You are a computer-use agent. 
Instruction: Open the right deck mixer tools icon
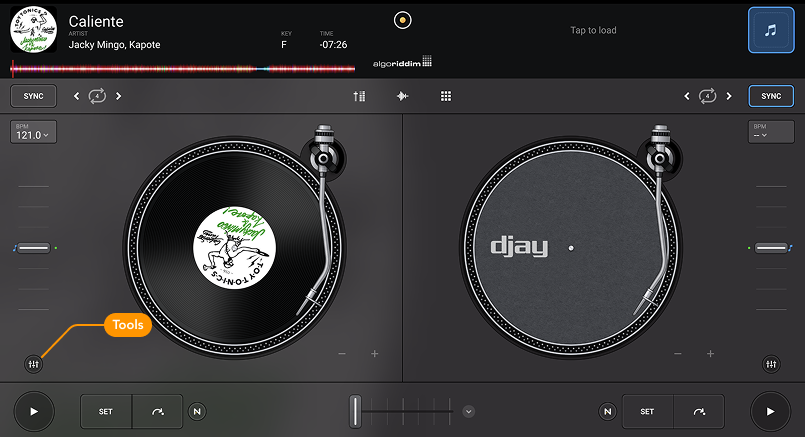pyautogui.click(x=771, y=364)
